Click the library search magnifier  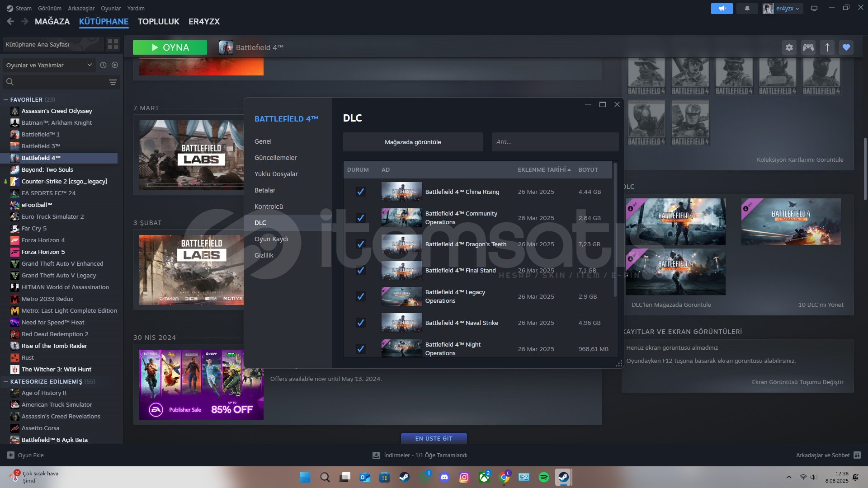pos(10,82)
